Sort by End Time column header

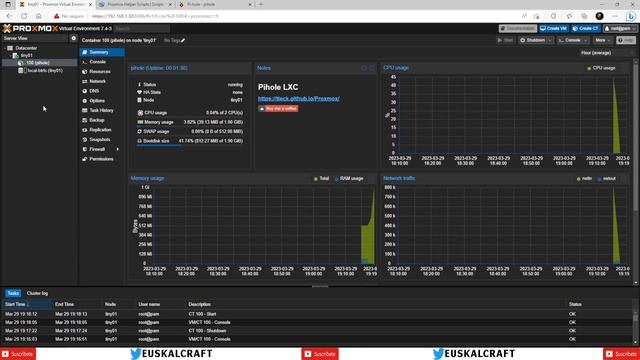pyautogui.click(x=77, y=304)
